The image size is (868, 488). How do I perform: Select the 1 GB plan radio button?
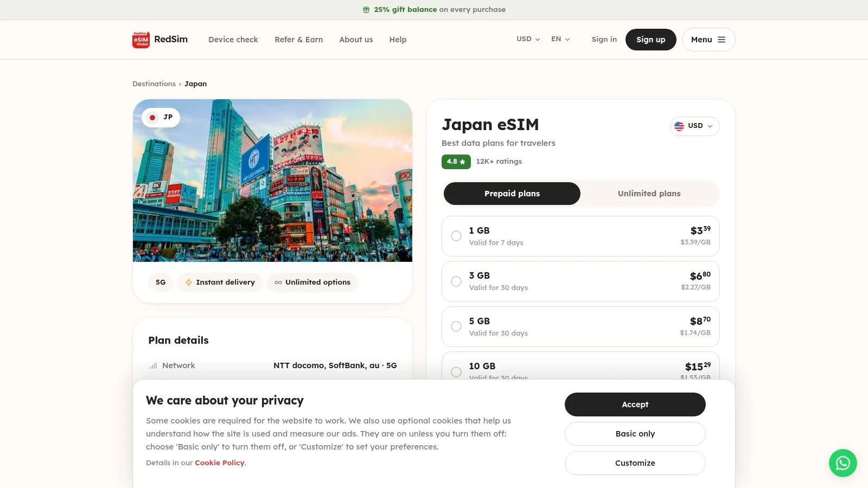click(456, 236)
